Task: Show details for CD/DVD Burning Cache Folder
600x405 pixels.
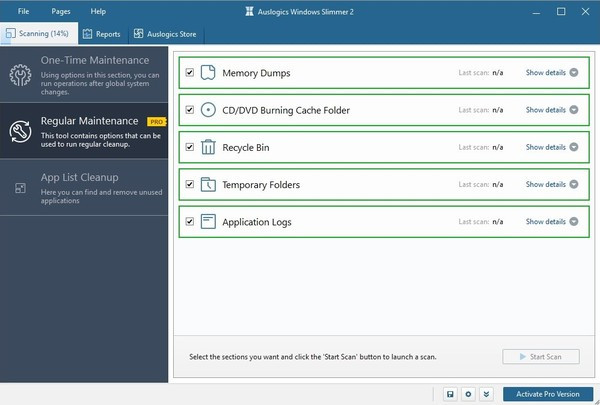Action: 552,110
